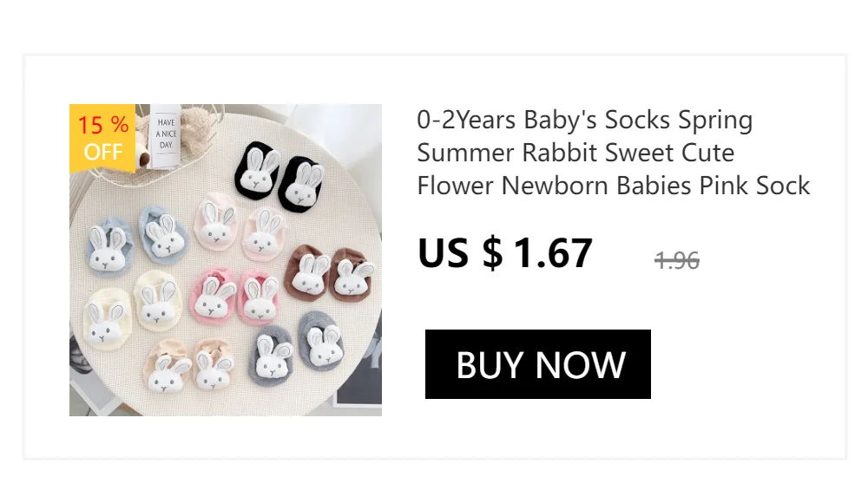This screenshot has height=503, width=868.
Task: Click '0-2Years Baby's Socks Spring' title line
Action: tap(584, 120)
